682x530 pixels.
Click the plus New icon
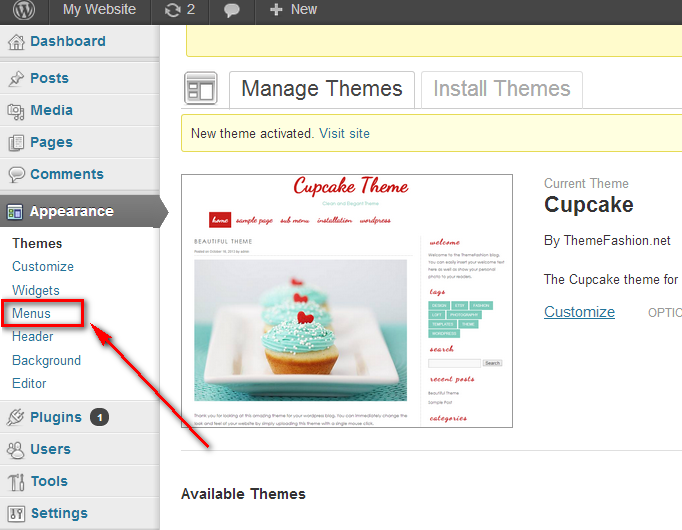(x=276, y=9)
